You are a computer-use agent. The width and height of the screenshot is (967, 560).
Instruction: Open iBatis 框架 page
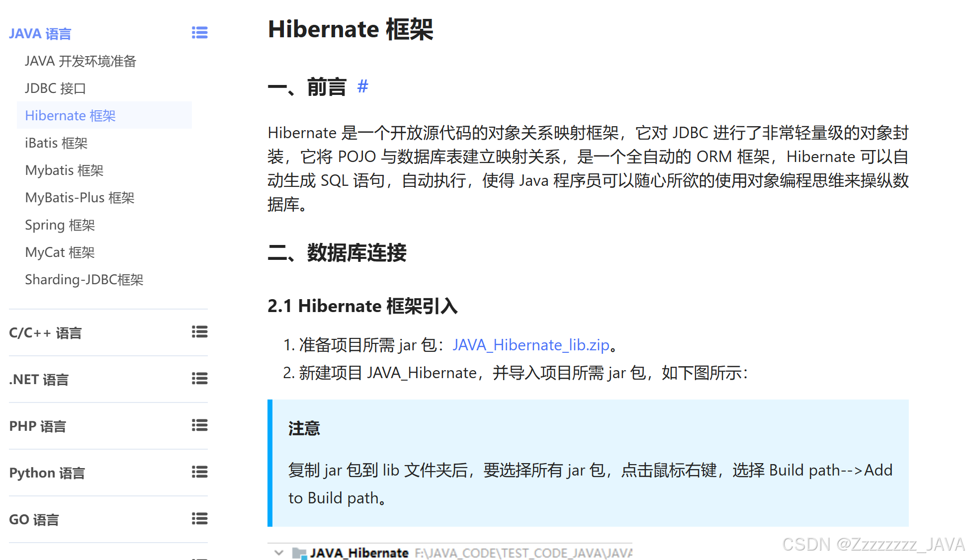click(x=56, y=143)
